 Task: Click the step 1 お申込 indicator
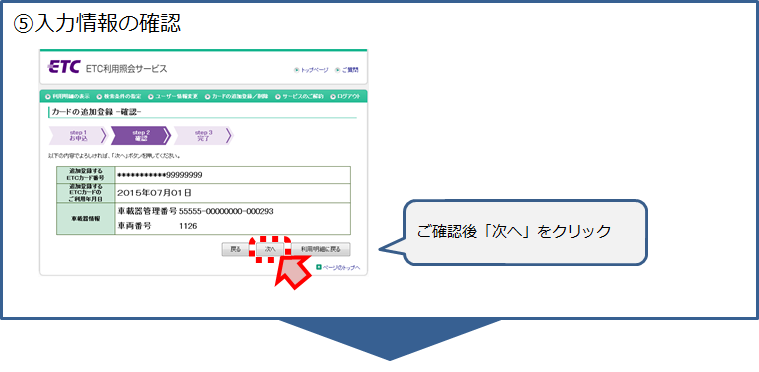pos(77,135)
